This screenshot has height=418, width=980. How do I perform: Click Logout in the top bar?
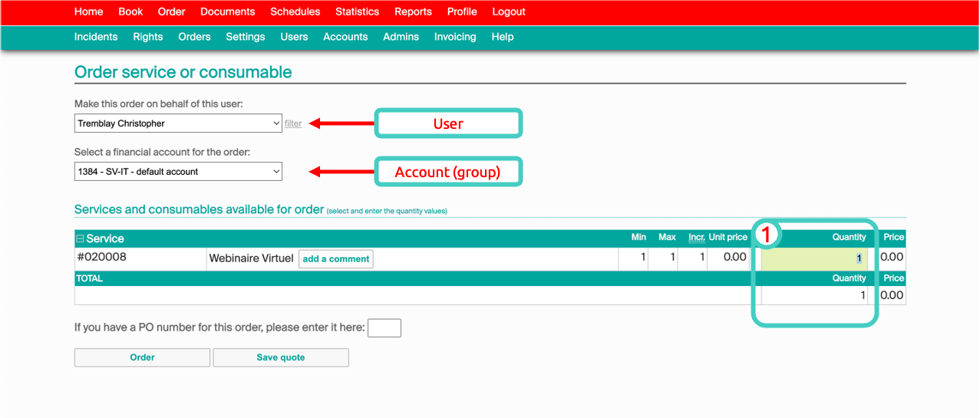pos(509,12)
